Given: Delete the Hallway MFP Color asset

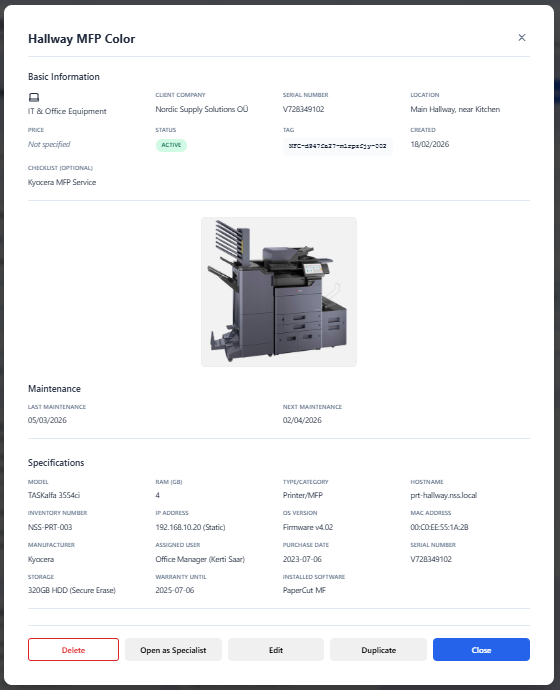Looking at the screenshot, I should tap(73, 650).
